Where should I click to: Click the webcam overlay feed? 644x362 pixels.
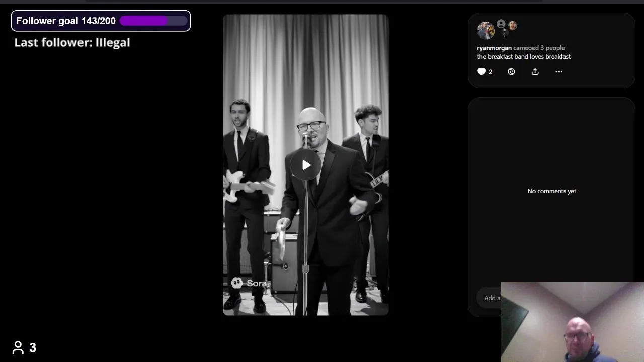click(x=572, y=322)
